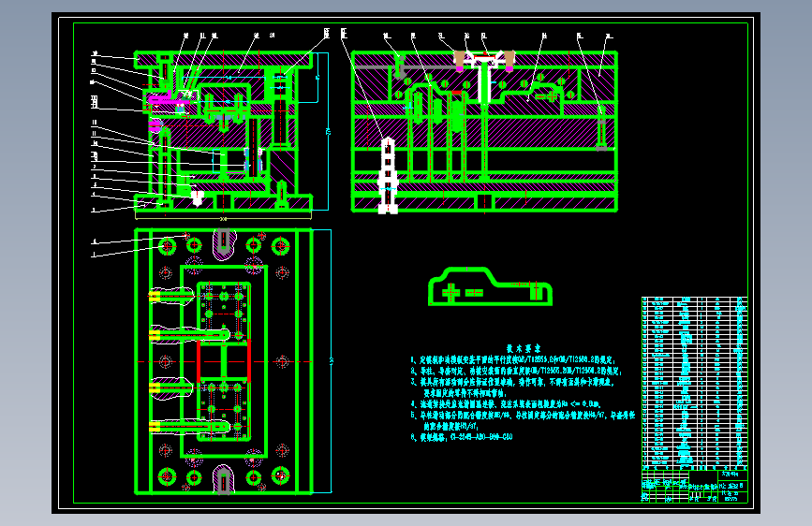This screenshot has height=526, width=812.
Task: Click the parts list table
Action: (x=694, y=383)
